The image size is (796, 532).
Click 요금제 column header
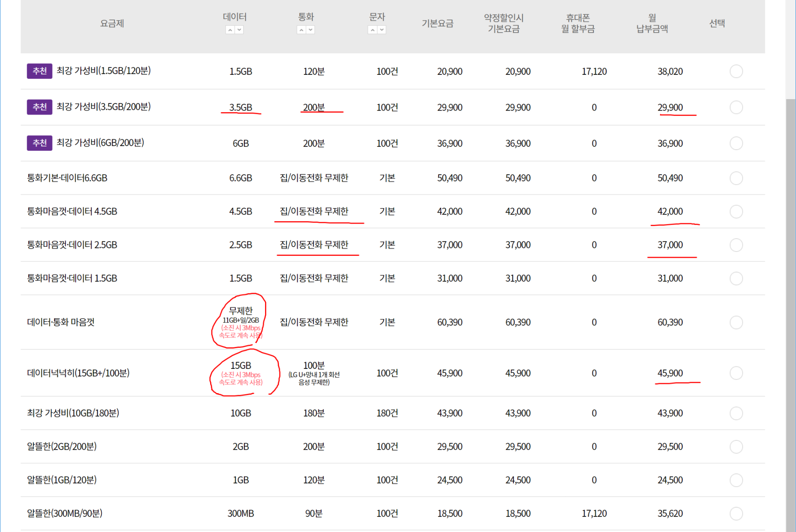tap(112, 23)
